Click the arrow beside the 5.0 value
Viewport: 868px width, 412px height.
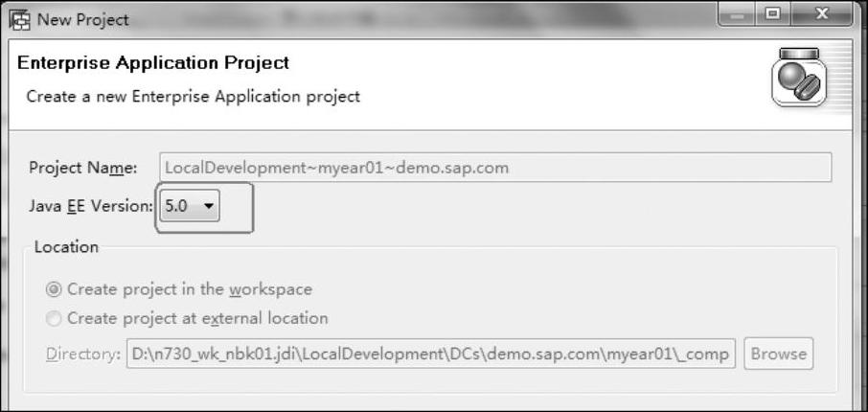pyautogui.click(x=209, y=206)
